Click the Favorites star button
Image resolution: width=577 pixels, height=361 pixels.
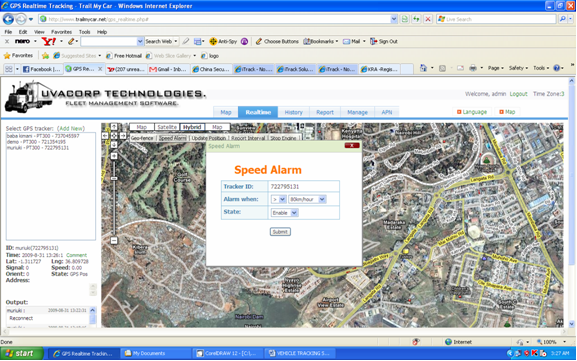(18, 56)
